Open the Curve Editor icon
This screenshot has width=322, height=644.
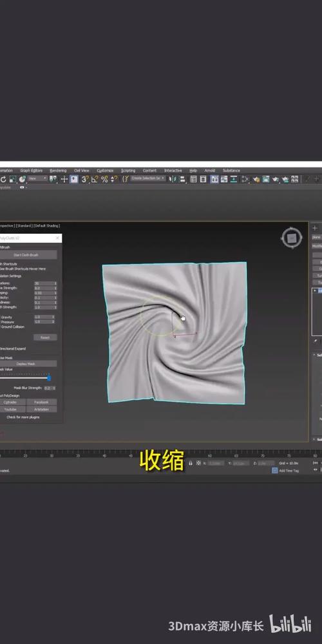224,179
